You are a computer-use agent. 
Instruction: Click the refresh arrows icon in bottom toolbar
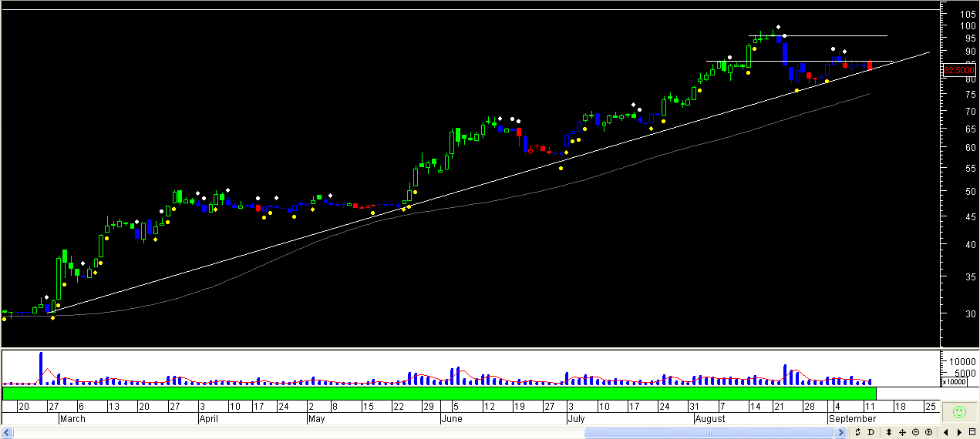[x=857, y=432]
